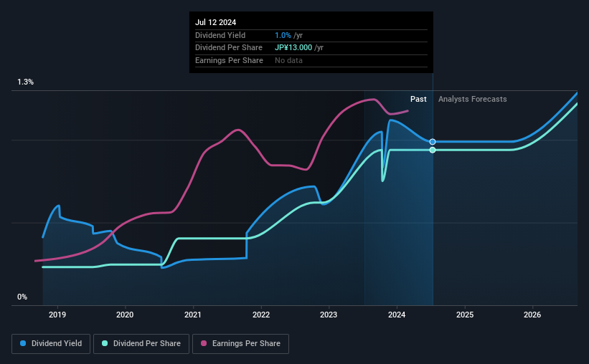Click the 1.0% dividend yield tooltip value
This screenshot has height=364, width=589.
click(283, 35)
